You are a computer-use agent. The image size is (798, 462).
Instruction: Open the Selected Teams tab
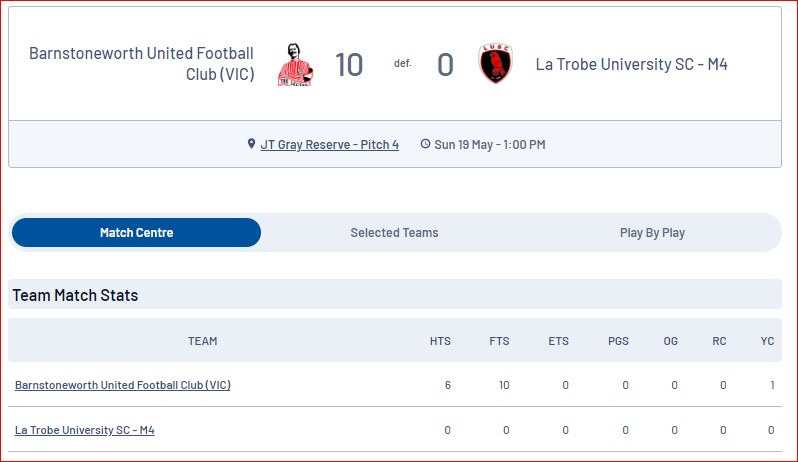tap(394, 233)
